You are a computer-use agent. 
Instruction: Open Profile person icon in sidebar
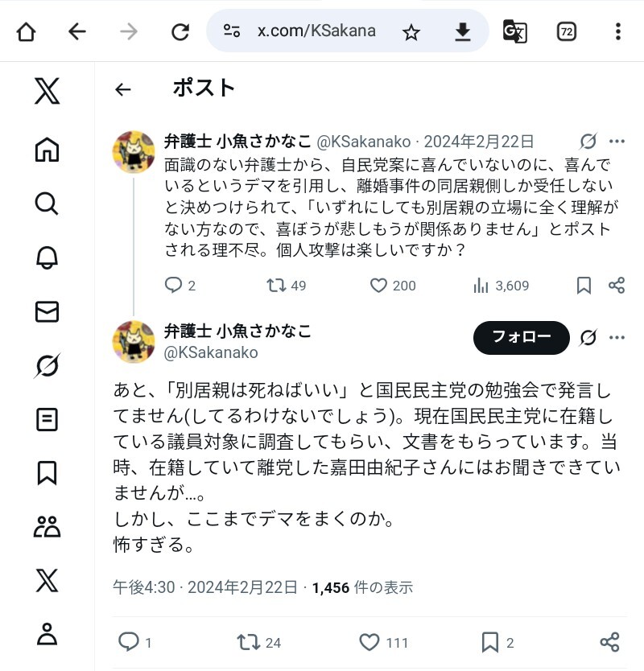point(47,634)
